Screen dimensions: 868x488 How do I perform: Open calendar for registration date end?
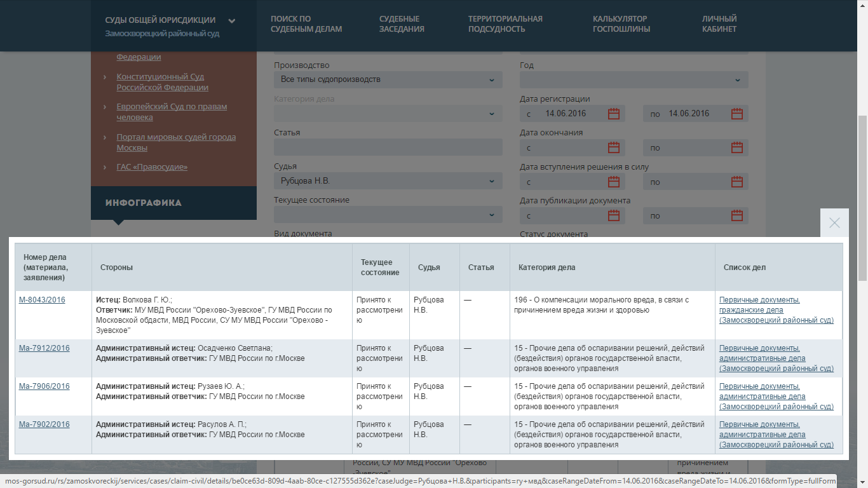736,114
